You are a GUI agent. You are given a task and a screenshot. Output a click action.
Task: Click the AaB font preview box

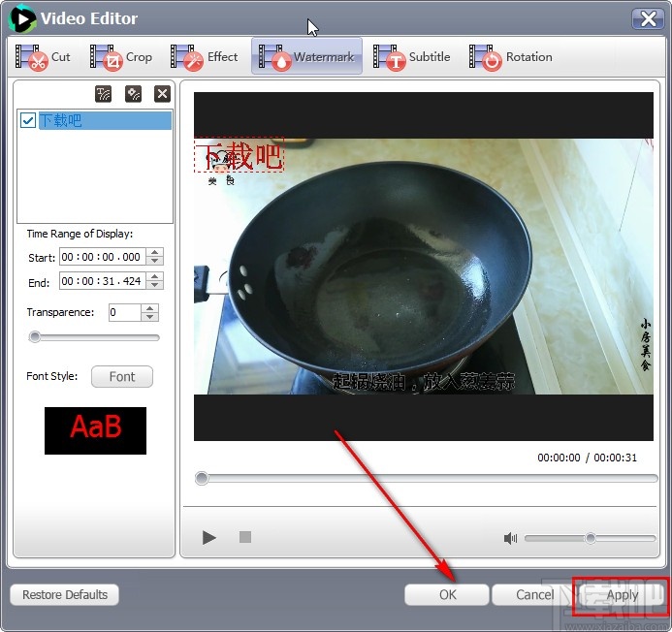click(x=96, y=430)
